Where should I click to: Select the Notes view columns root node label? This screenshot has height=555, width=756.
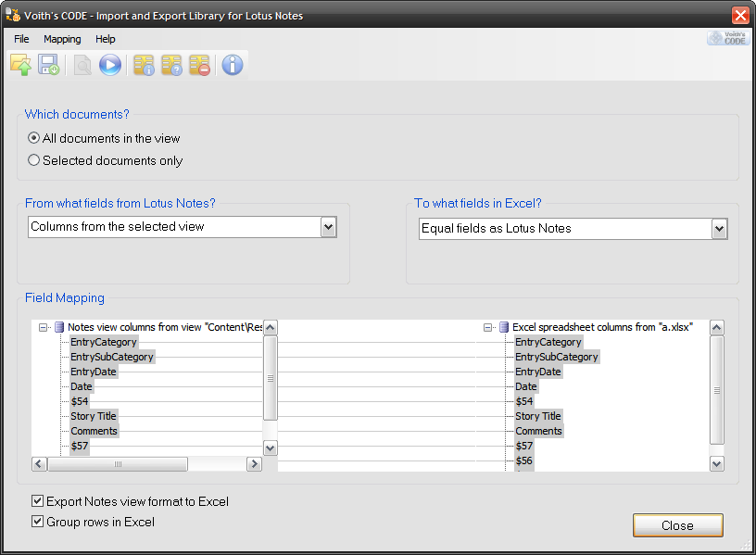(165, 327)
